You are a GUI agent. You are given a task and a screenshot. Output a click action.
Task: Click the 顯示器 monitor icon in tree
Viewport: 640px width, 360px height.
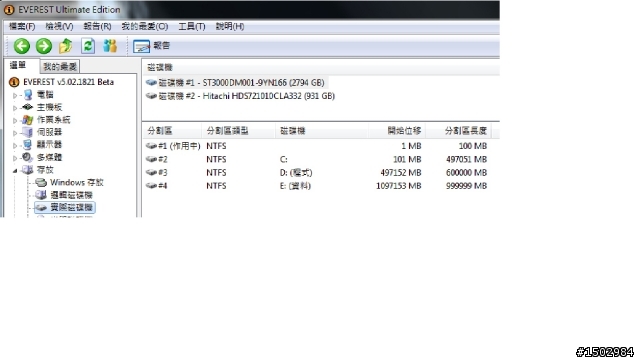(28, 144)
